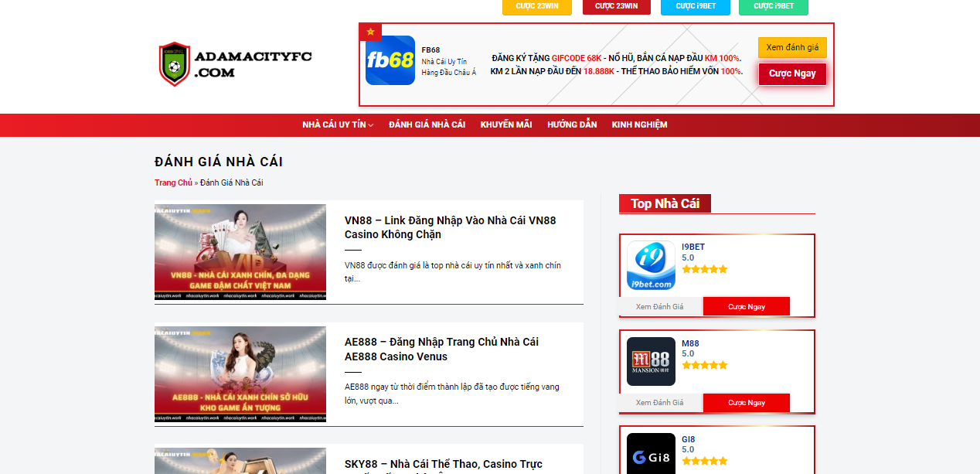Image resolution: width=980 pixels, height=474 pixels.
Task: Click the GI8 five-star rating
Action: (x=705, y=461)
